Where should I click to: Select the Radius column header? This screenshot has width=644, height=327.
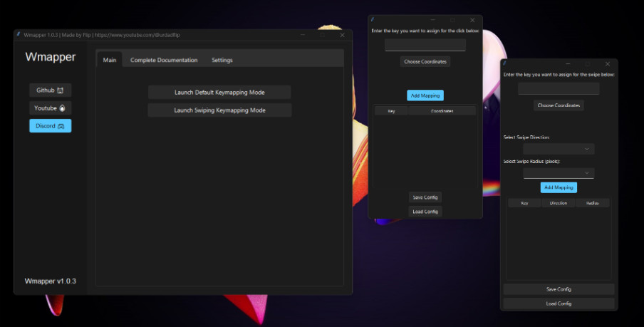(x=592, y=203)
